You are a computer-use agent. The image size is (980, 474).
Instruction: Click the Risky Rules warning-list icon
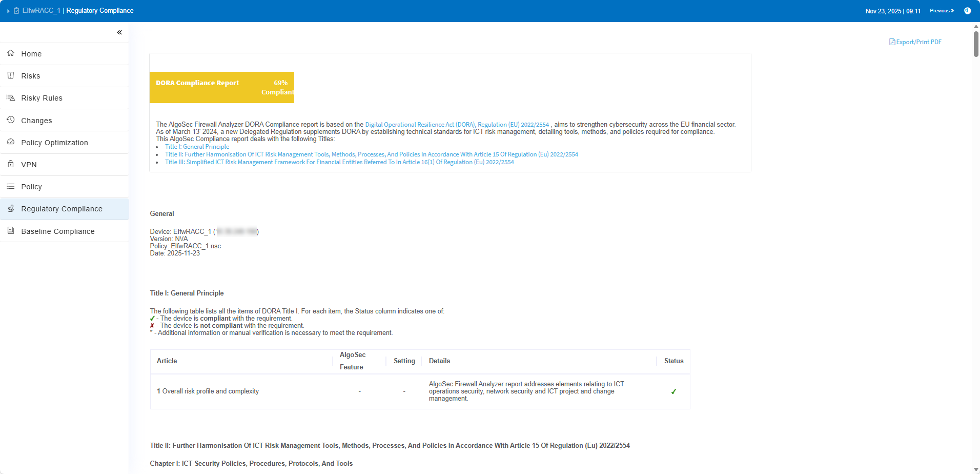click(11, 97)
